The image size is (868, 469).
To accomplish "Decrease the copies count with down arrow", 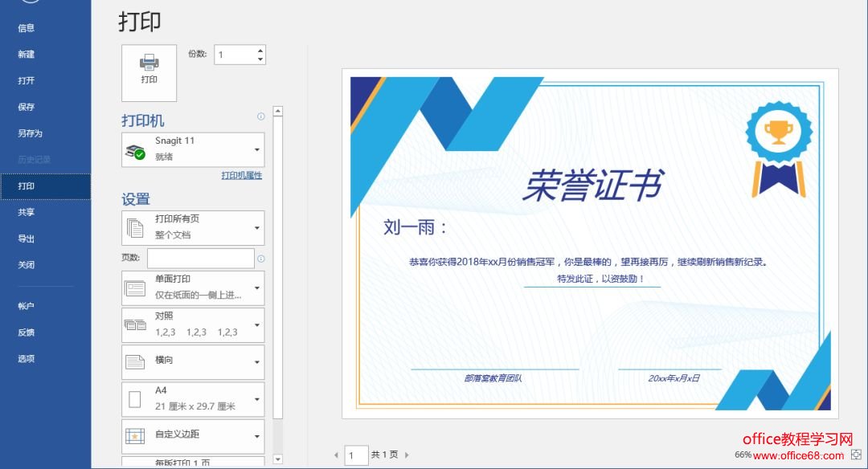I will tap(260, 59).
